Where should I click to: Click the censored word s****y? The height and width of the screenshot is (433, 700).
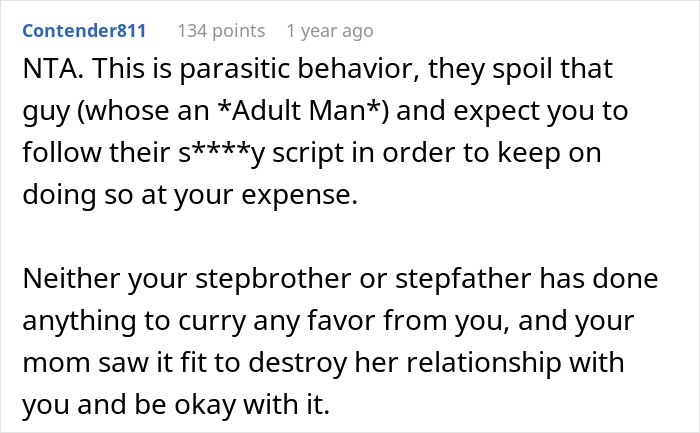pos(222,153)
